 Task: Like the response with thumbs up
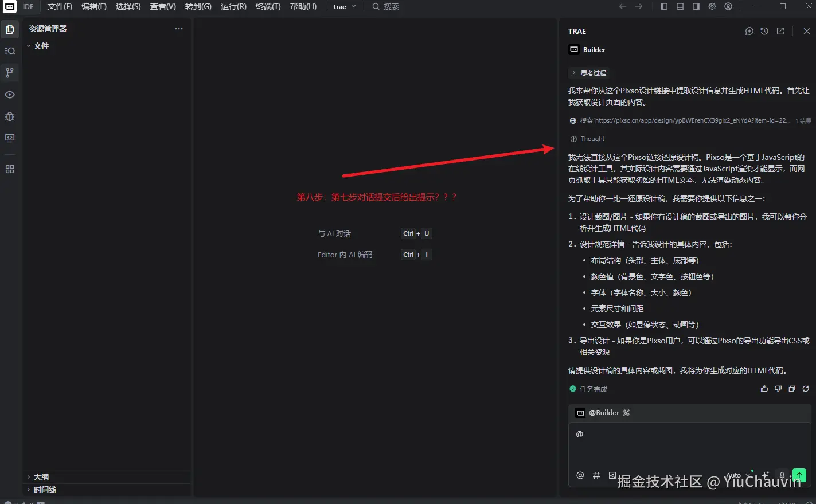pos(764,389)
